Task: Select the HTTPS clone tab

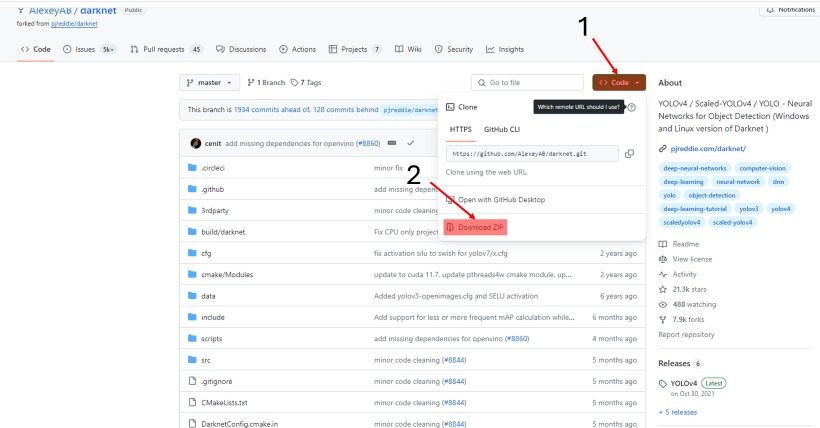Action: (461, 130)
